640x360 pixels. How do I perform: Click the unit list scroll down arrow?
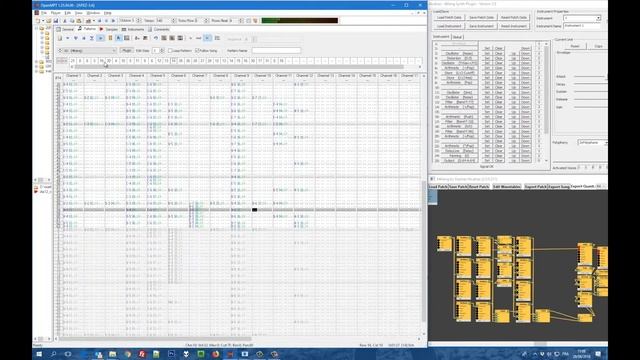pyautogui.click(x=547, y=161)
